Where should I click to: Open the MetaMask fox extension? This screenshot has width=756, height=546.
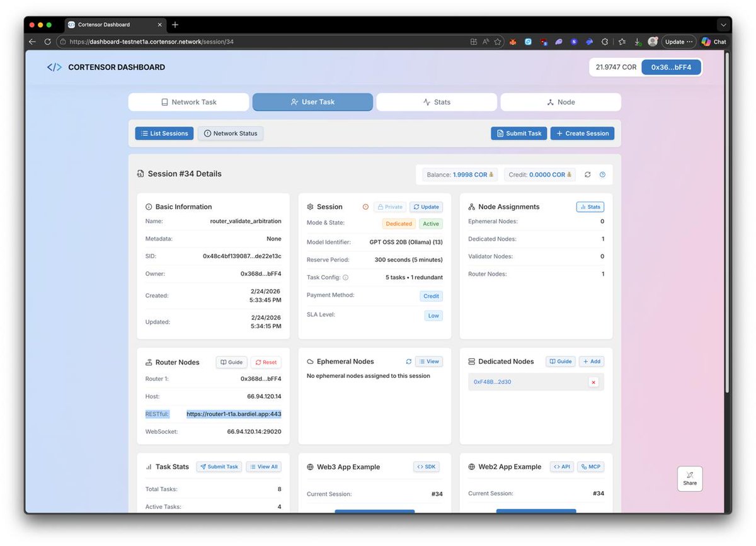pos(513,42)
